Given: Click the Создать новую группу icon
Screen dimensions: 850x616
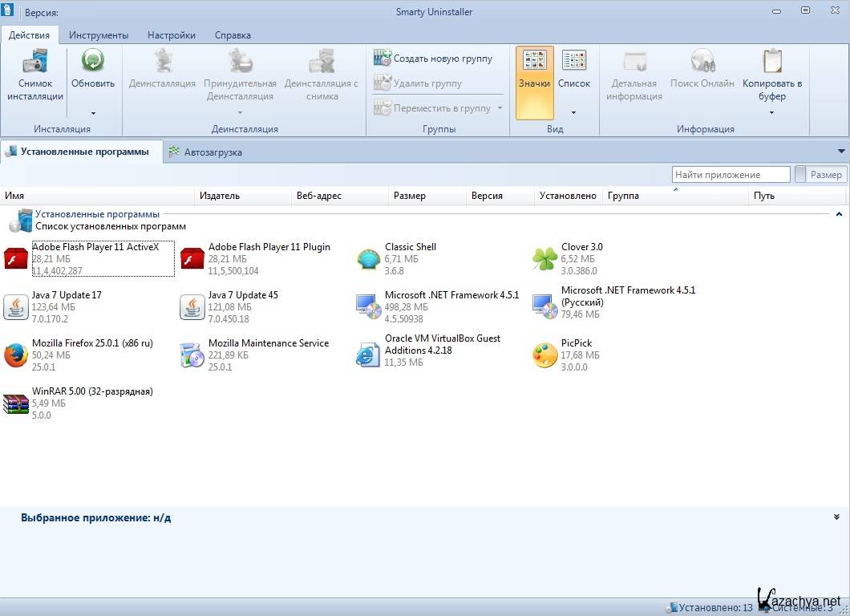Looking at the screenshot, I should [382, 59].
